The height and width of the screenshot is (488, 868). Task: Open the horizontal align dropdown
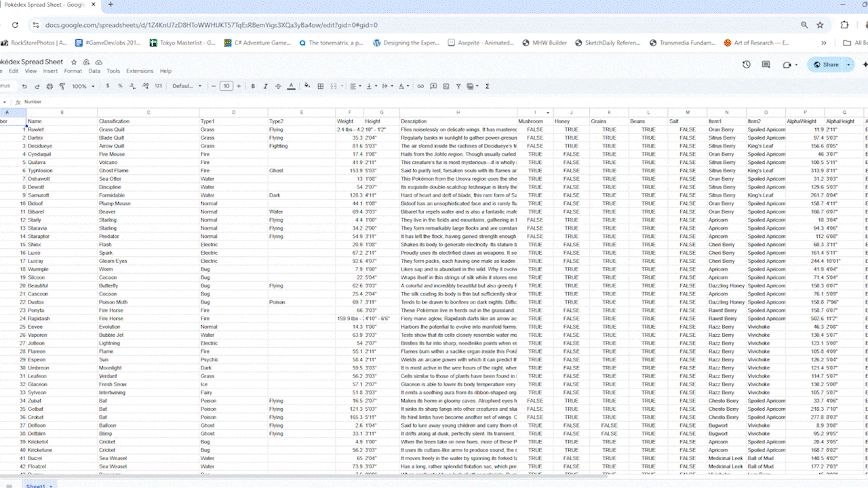pos(355,86)
